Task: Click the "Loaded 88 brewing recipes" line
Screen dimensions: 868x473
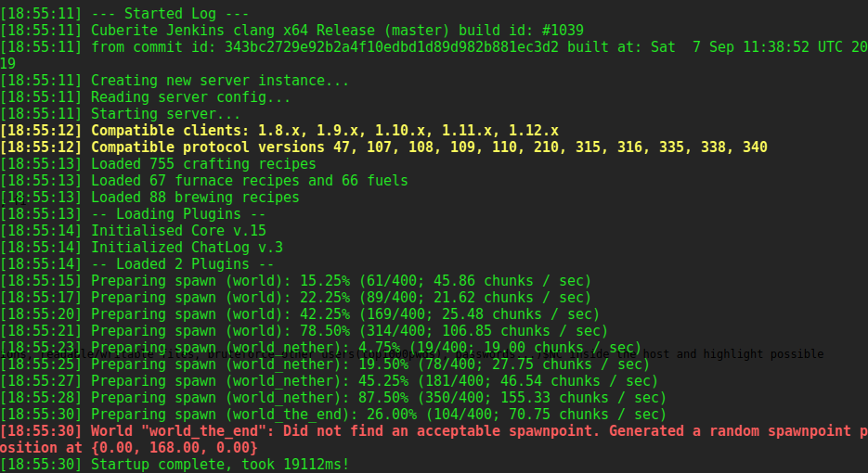Action: [x=195, y=198]
